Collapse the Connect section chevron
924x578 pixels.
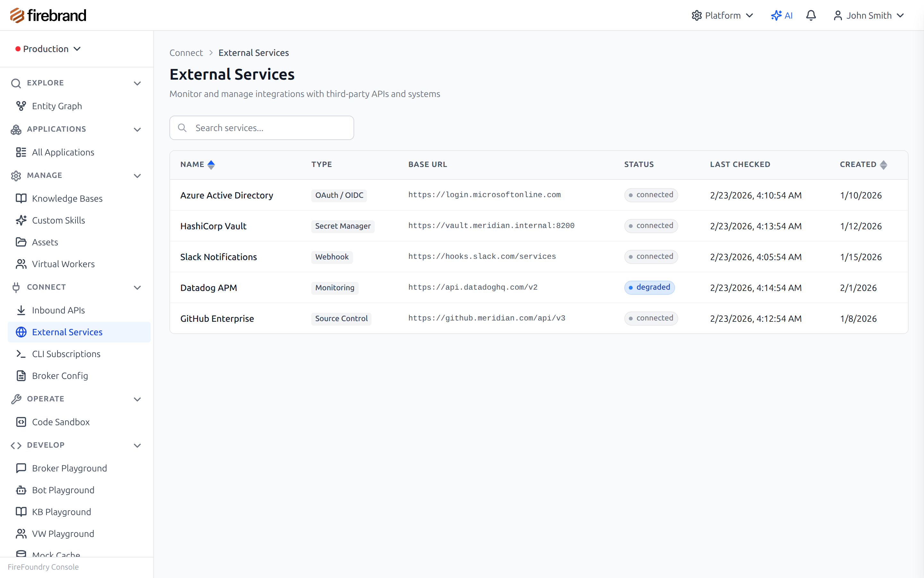point(137,287)
